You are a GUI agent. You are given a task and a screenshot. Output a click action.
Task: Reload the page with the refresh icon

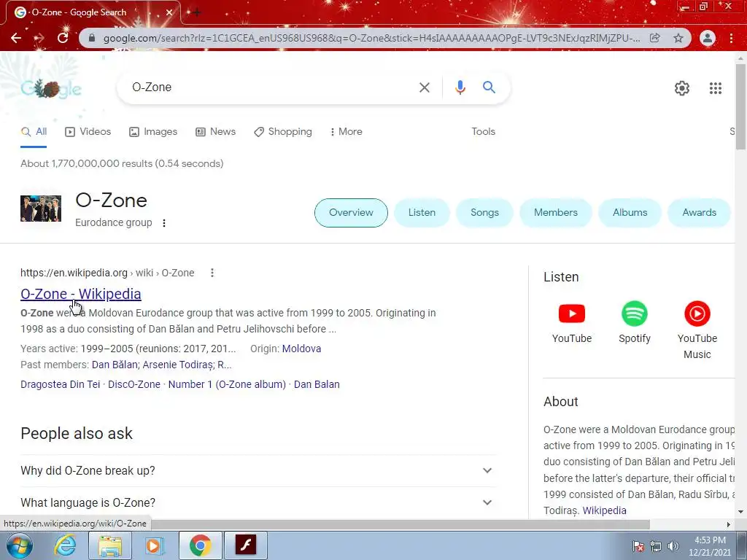[x=63, y=38]
